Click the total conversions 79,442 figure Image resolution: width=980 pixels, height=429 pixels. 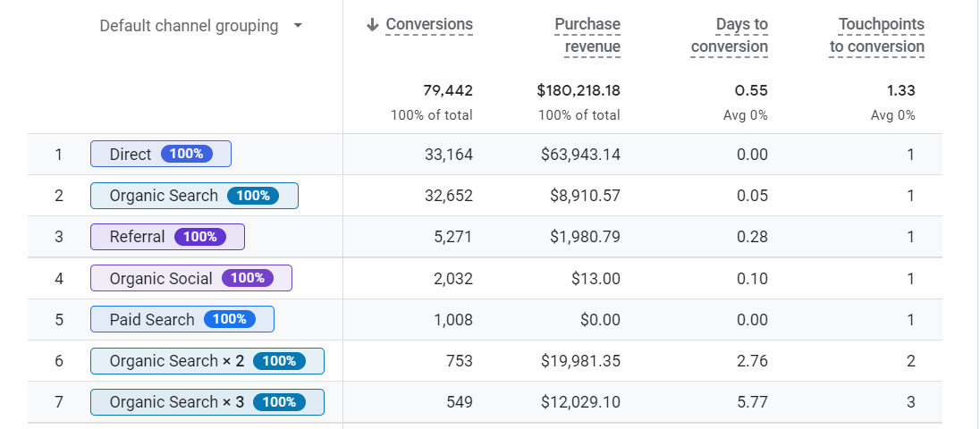[x=448, y=90]
